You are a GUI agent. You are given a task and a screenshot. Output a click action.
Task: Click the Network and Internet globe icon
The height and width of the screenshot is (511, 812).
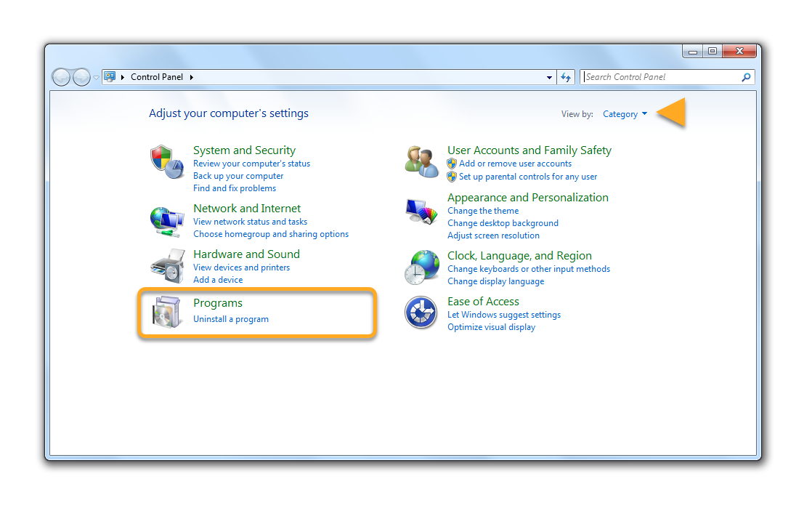[x=167, y=221]
